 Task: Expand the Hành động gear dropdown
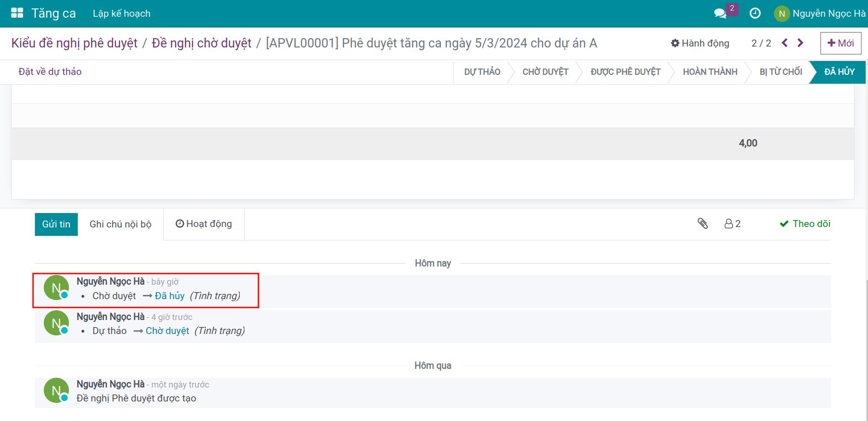[x=700, y=43]
